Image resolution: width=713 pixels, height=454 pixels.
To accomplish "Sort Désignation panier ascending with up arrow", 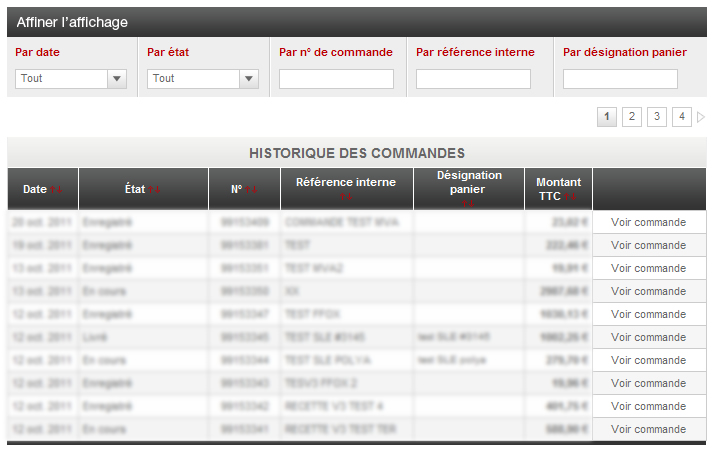I will (465, 203).
